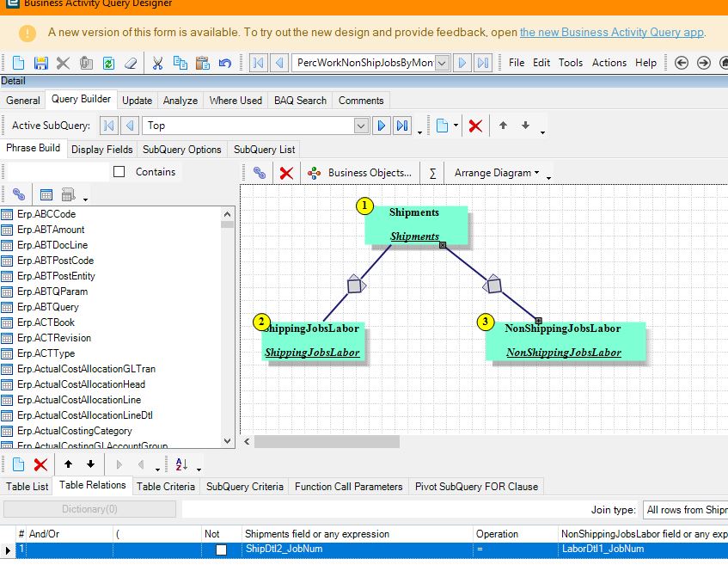728x571 pixels.
Task: Click the link tables icon in diagram toolbar
Action: (x=260, y=173)
